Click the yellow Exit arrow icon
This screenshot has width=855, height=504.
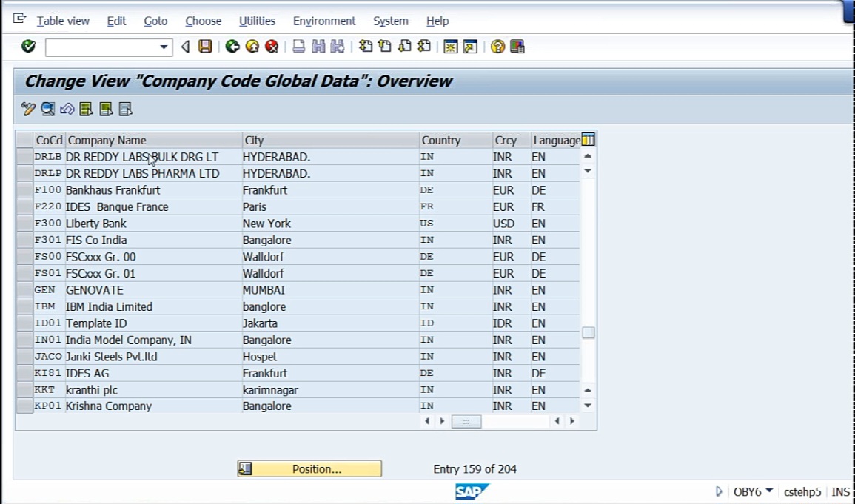[x=252, y=47]
